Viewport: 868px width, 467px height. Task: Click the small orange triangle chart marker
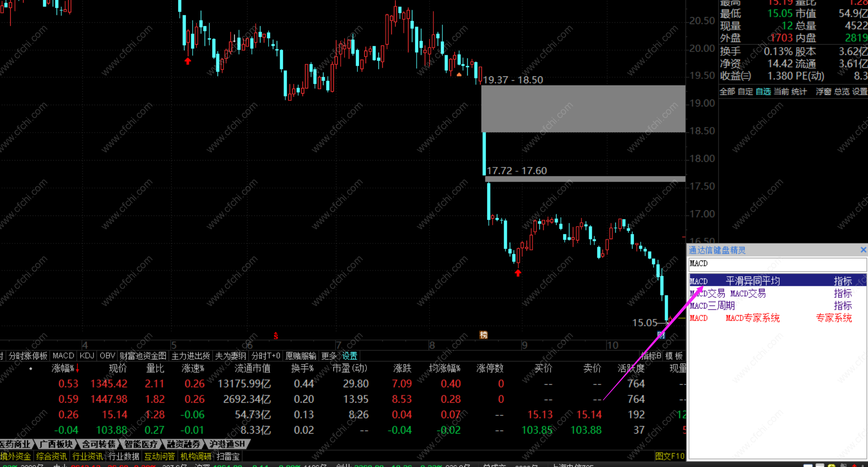pos(459,75)
